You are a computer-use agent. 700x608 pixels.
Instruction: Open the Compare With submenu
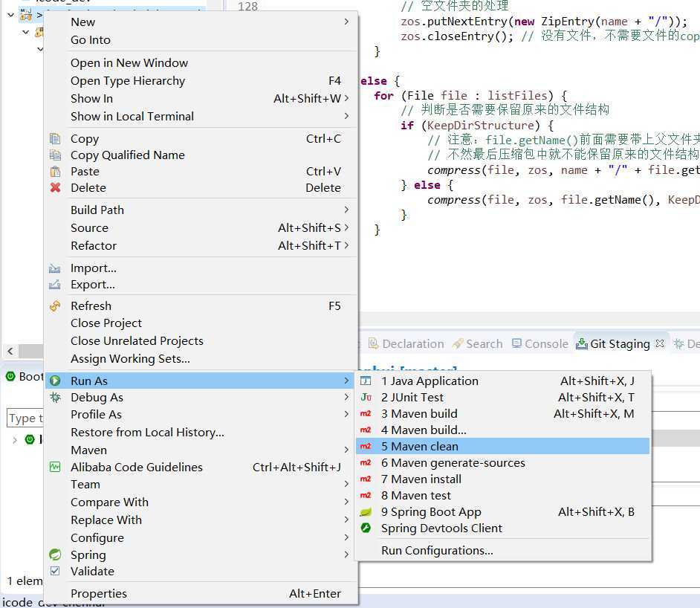(201, 502)
